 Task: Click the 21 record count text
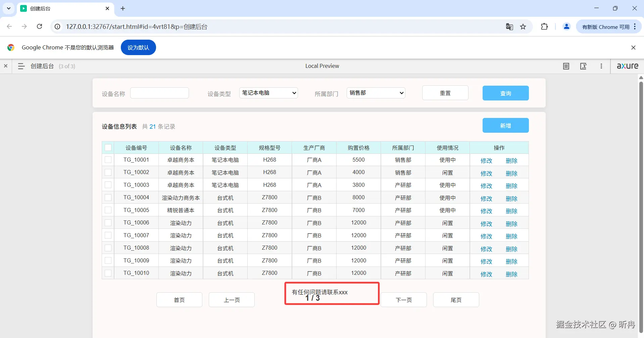point(153,127)
